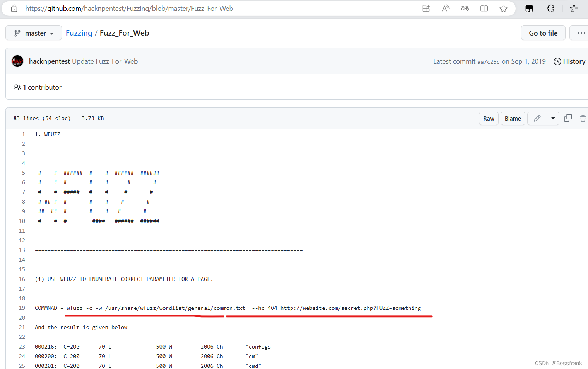The image size is (588, 369).
Task: Delete the file with trash icon
Action: coord(583,118)
